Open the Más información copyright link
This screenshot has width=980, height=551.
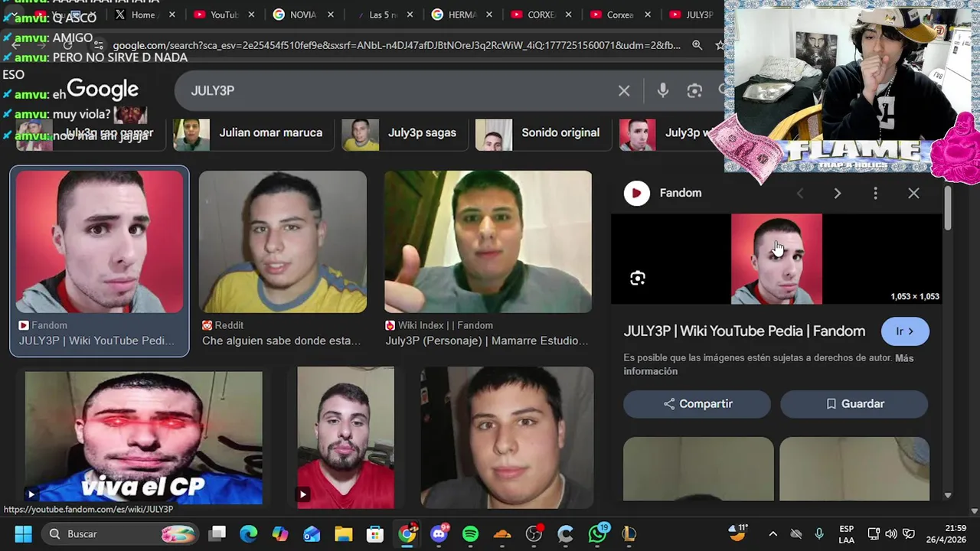tap(769, 365)
